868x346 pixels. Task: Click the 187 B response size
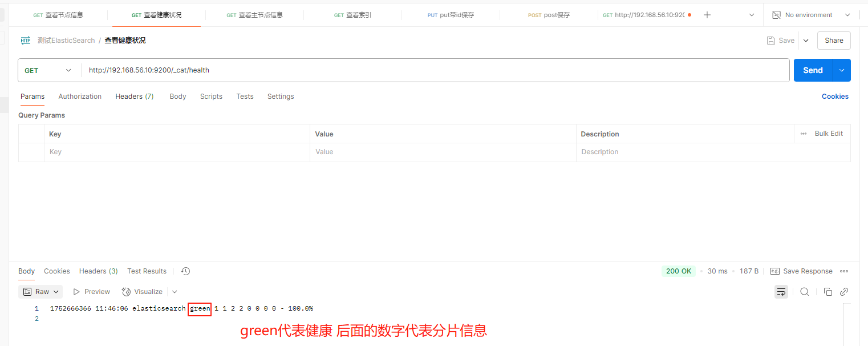(x=749, y=271)
